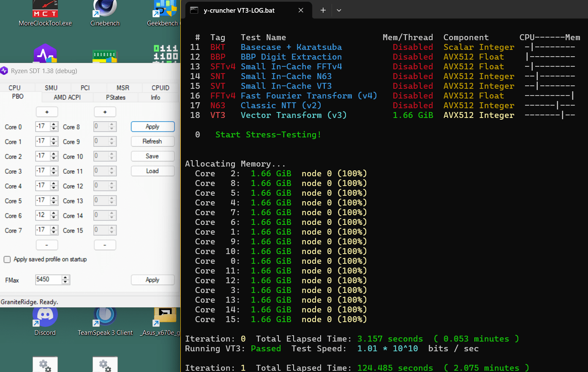Click the 'Start Stress-Testing!' terminal text
This screenshot has height=372, width=588.
[268, 134]
